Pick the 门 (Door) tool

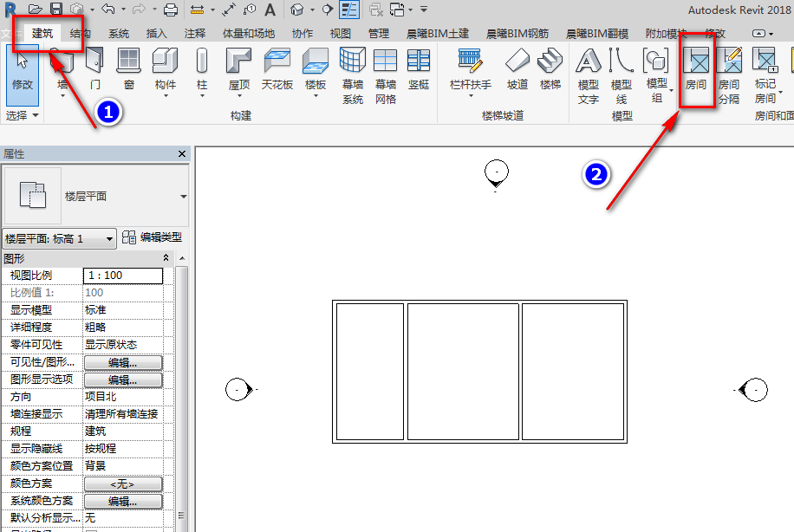click(x=94, y=68)
